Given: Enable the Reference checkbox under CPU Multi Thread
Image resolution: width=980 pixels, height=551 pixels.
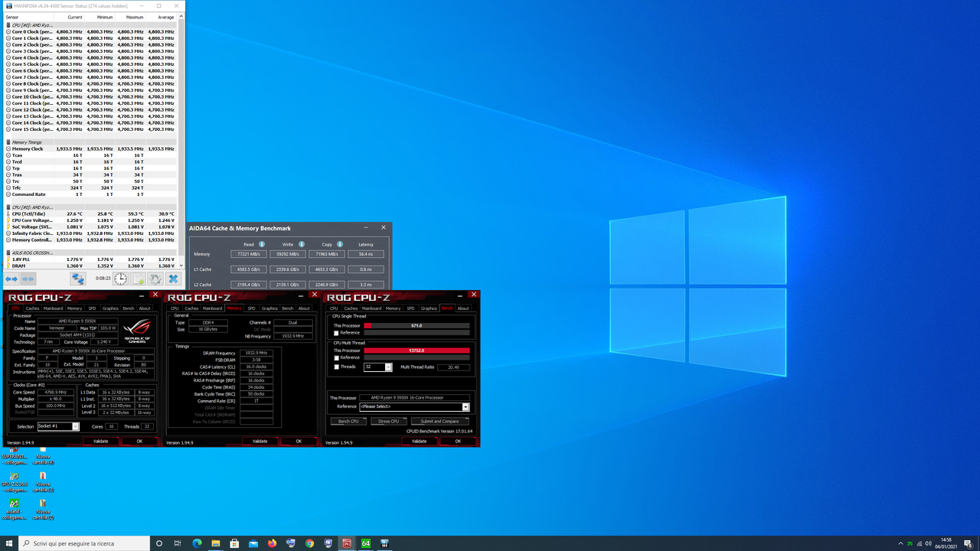Looking at the screenshot, I should click(x=335, y=357).
